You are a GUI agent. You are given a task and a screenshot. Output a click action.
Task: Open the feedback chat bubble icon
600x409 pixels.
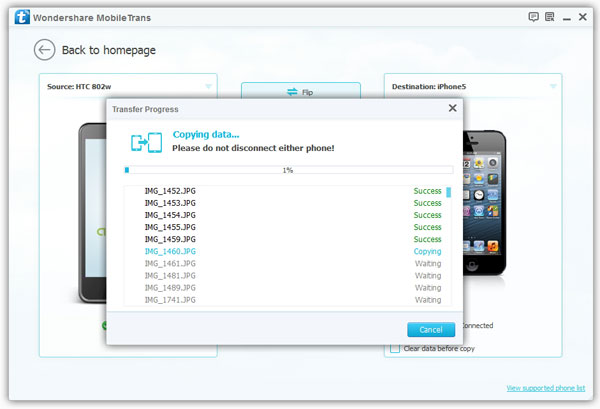pyautogui.click(x=533, y=17)
